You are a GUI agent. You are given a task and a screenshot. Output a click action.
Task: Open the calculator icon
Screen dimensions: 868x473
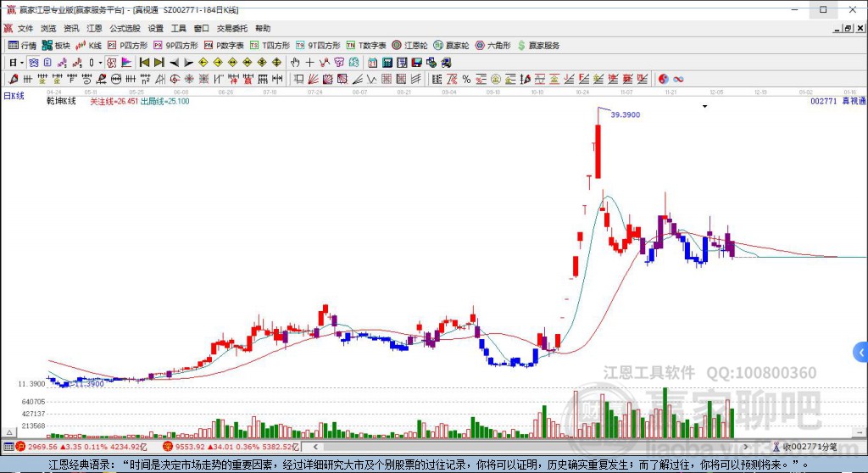pyautogui.click(x=387, y=63)
